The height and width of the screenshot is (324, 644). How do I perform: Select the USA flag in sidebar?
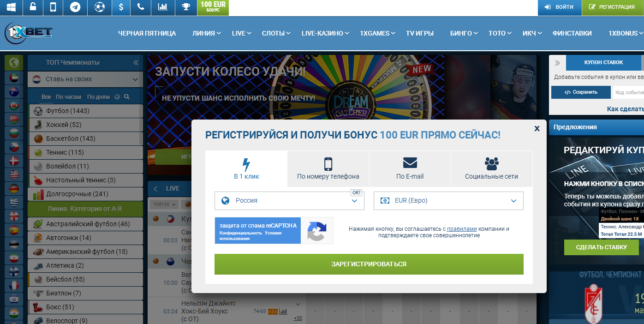[14, 174]
